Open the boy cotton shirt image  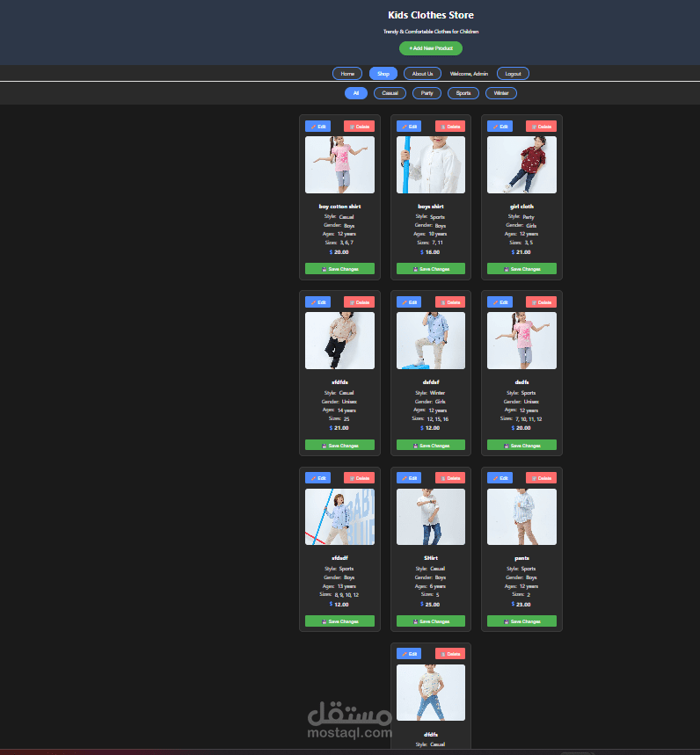point(339,164)
